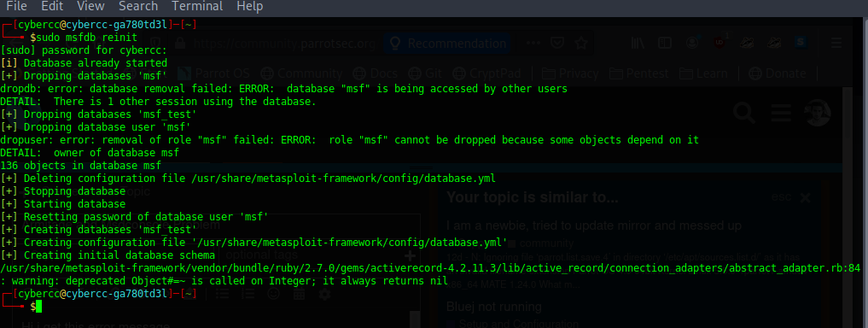Expand the Learn bookmark folder
The width and height of the screenshot is (868, 328).
[x=703, y=73]
